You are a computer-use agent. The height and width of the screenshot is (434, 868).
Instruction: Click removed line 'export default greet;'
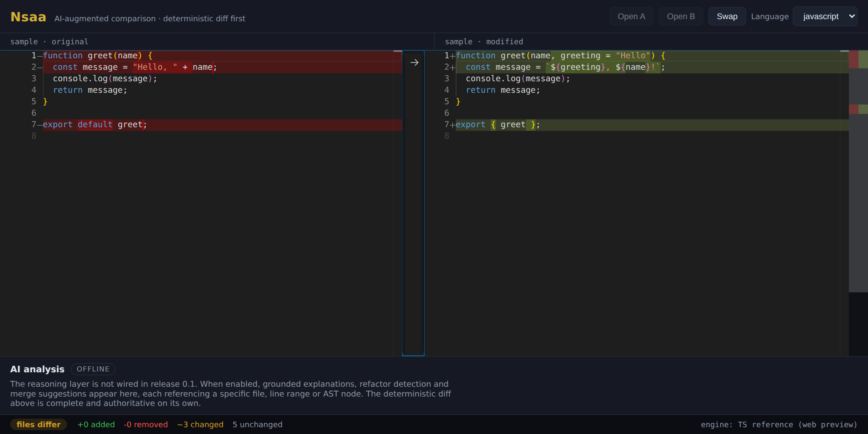(x=222, y=125)
